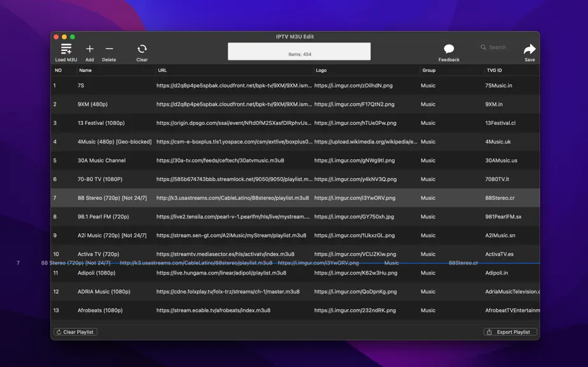Click the Load M3U toolbar icon
Screen dimensions: 588x367
tap(66, 48)
